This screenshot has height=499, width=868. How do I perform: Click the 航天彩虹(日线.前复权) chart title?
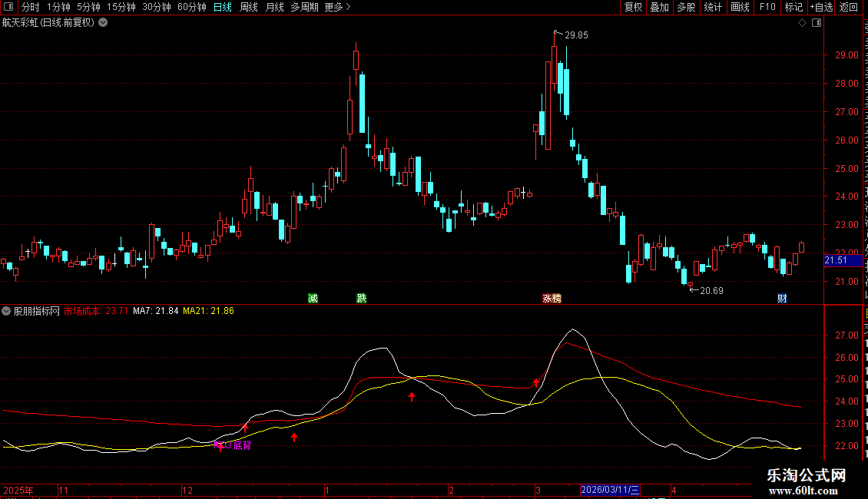pyautogui.click(x=48, y=23)
